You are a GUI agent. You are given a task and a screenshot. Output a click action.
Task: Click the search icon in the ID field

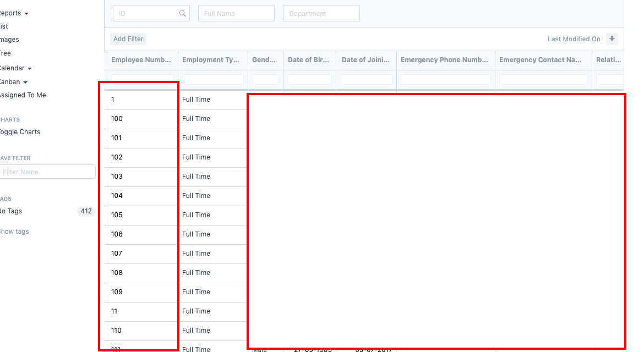point(182,13)
